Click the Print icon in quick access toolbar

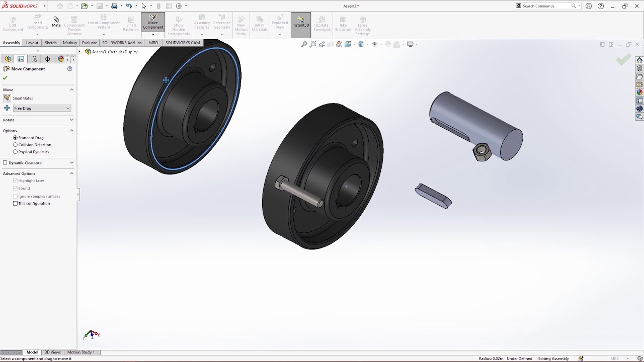click(114, 6)
